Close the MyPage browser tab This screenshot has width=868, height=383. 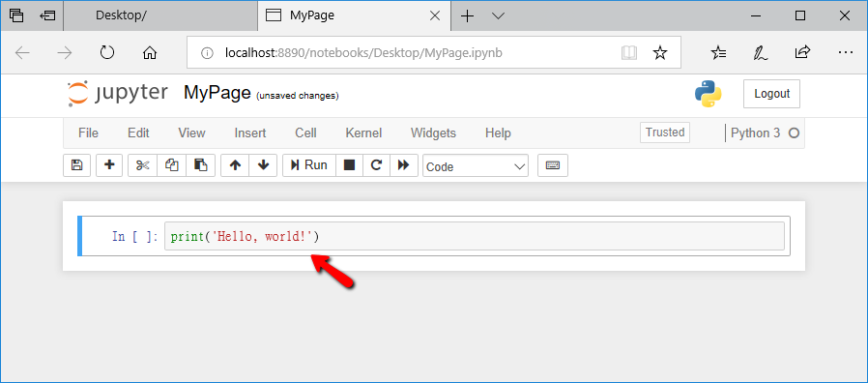tap(435, 16)
